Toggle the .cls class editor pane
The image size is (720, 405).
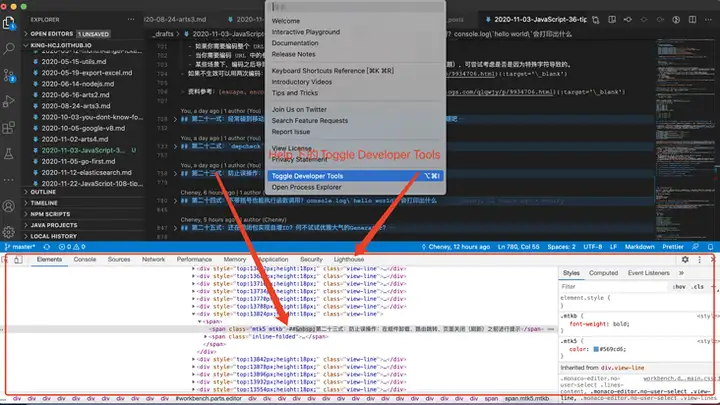click(698, 287)
